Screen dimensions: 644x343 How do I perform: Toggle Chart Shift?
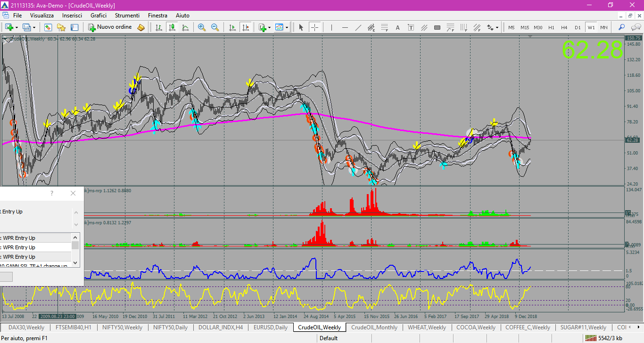coord(245,27)
